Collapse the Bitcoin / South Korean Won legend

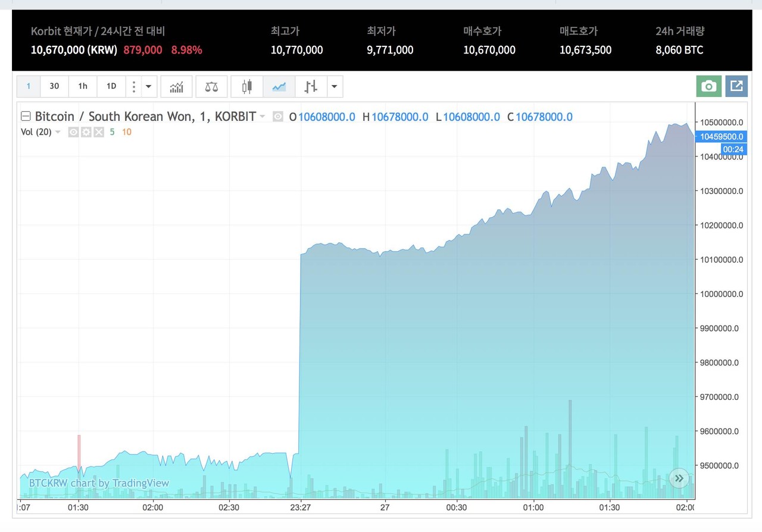tap(26, 117)
